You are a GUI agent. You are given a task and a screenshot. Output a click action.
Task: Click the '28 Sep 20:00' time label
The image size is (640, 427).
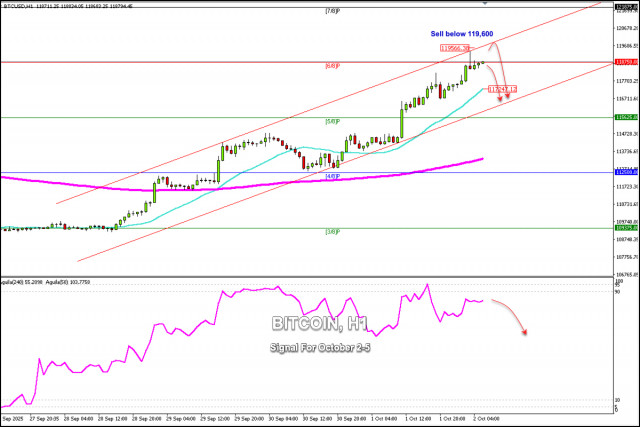click(147, 419)
